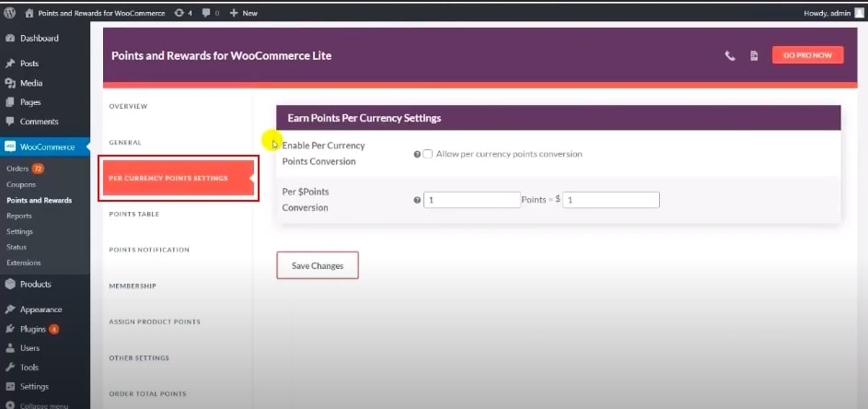The height and width of the screenshot is (409, 868).
Task: Click the Orders count badge 72
Action: point(38,169)
